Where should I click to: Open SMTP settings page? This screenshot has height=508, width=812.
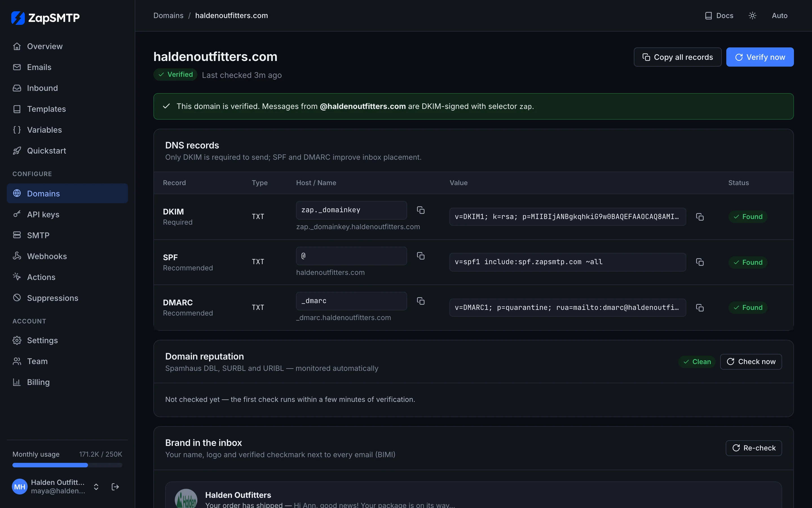pyautogui.click(x=67, y=235)
